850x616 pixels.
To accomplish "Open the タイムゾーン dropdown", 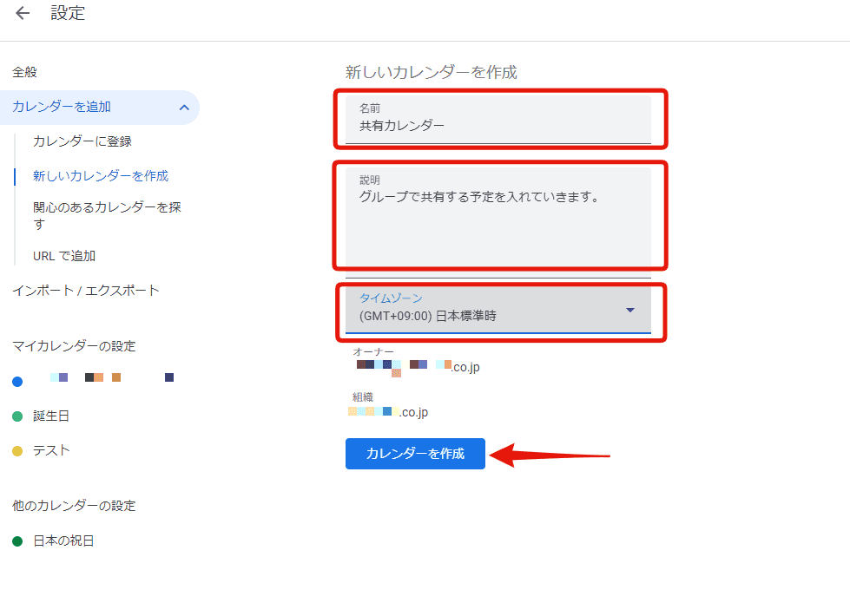I will coord(498,310).
